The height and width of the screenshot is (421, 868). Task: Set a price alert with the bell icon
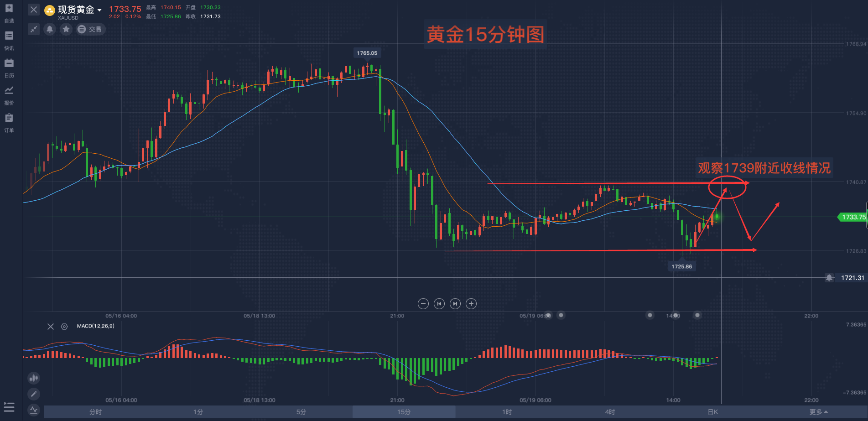[50, 29]
